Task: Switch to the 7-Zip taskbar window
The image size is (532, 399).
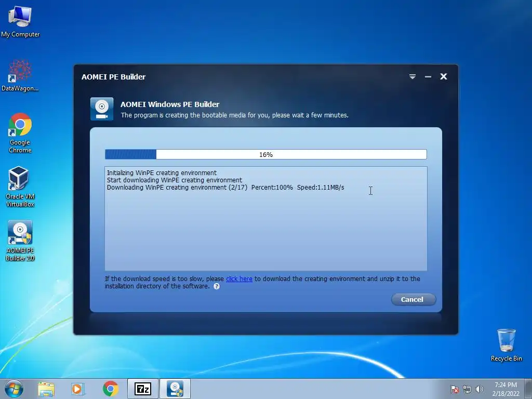Action: pos(143,389)
